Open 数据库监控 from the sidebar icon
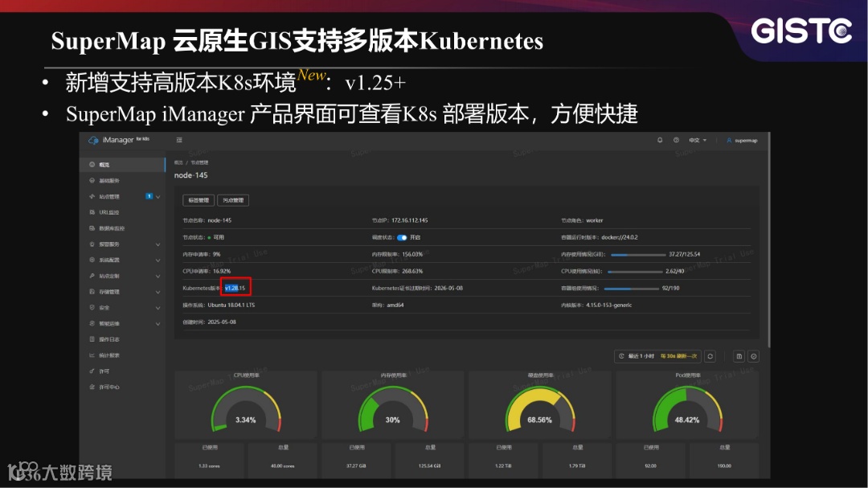 coord(92,228)
